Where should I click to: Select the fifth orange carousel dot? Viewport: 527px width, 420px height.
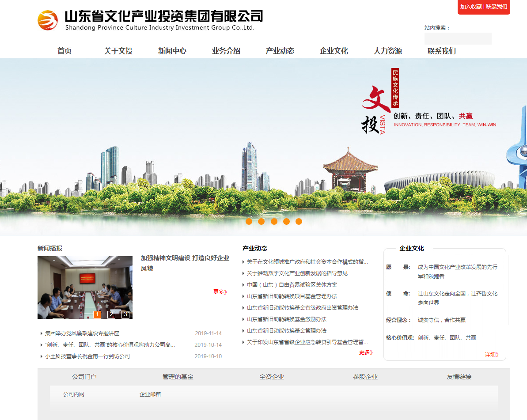coord(299,222)
